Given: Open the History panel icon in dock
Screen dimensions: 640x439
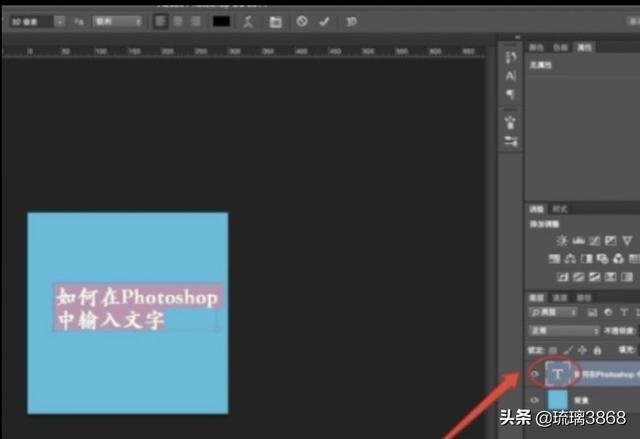Looking at the screenshot, I should click(x=511, y=57).
